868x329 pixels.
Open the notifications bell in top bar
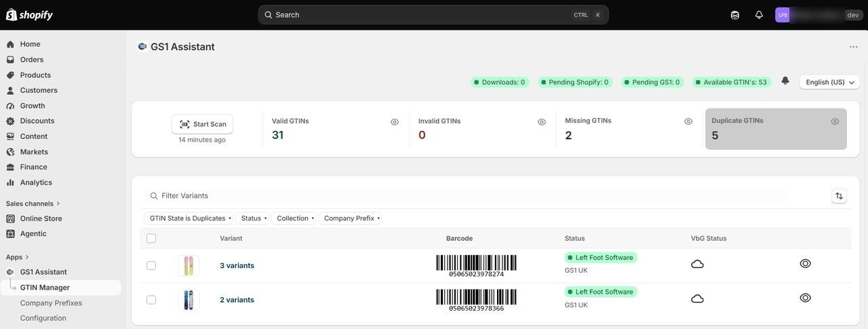click(x=759, y=15)
